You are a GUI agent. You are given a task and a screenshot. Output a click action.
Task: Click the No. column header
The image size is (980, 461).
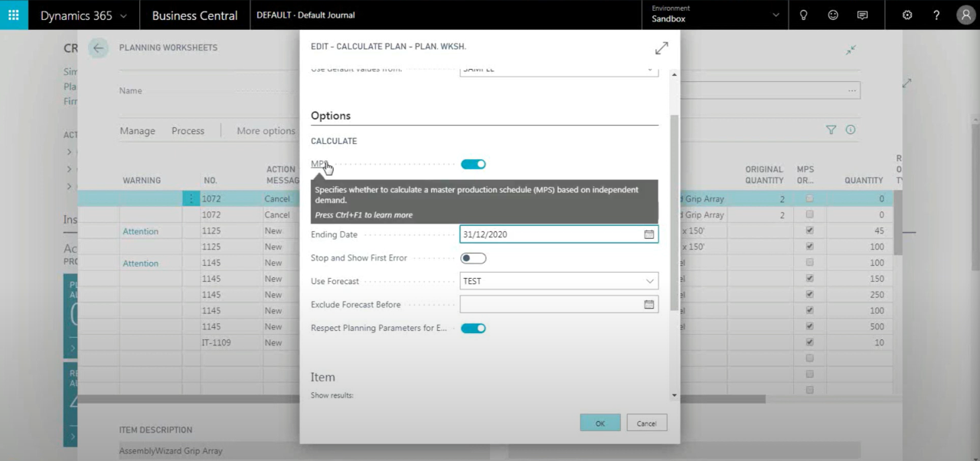211,180
